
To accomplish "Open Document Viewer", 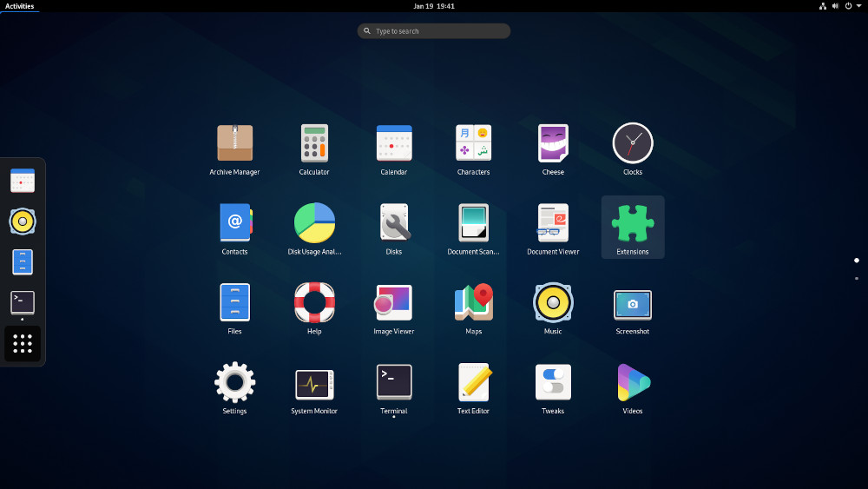I will coord(553,228).
